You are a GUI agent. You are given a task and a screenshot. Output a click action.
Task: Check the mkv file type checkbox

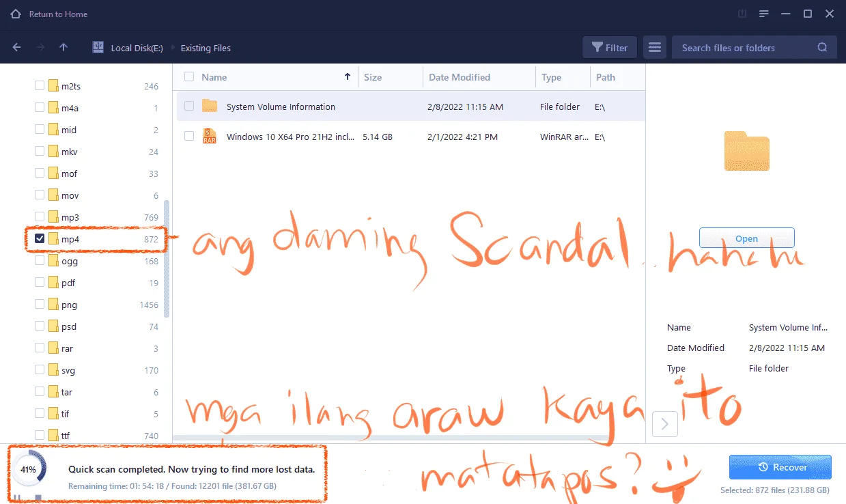(x=40, y=152)
